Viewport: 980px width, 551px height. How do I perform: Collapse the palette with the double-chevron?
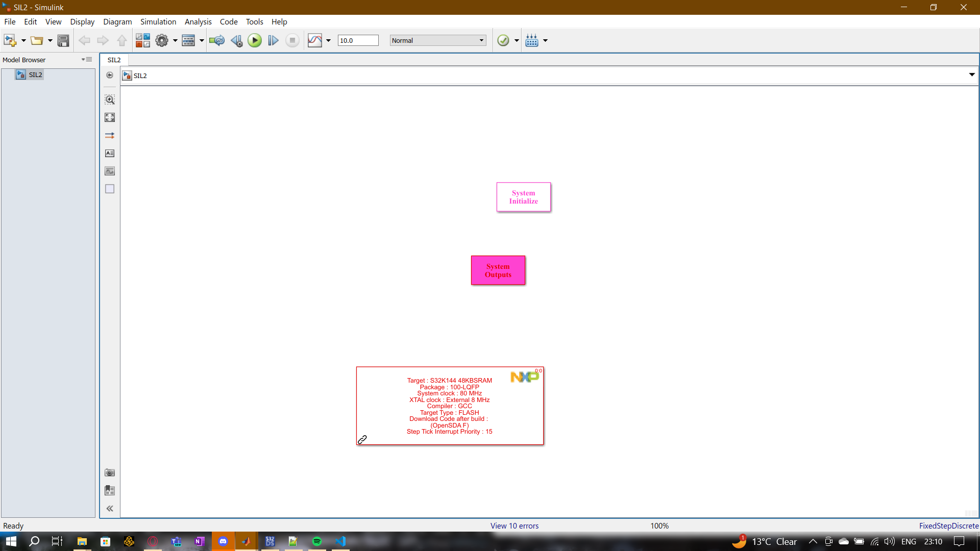(x=110, y=508)
